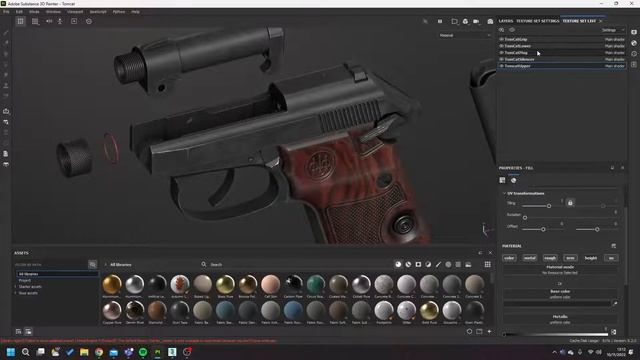The width and height of the screenshot is (640, 360).
Task: Switch to the Texture Set Settings tab
Action: [x=538, y=21]
